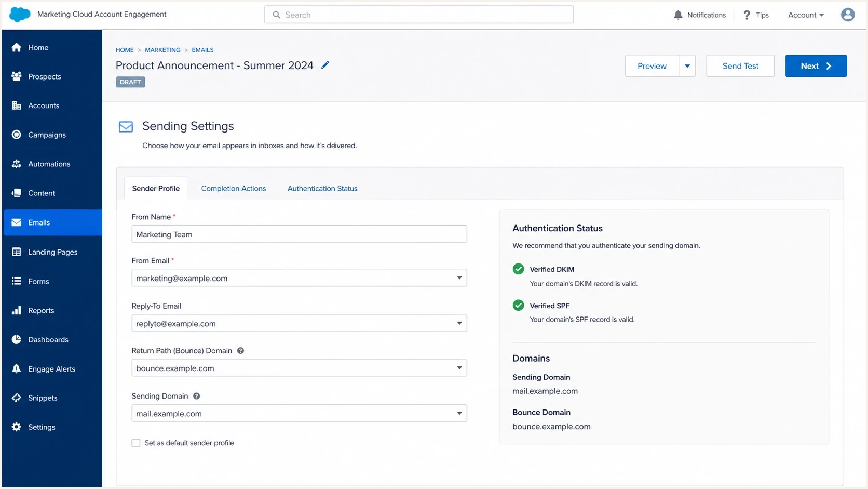Open the Reply-To Email dropdown

[x=299, y=323]
